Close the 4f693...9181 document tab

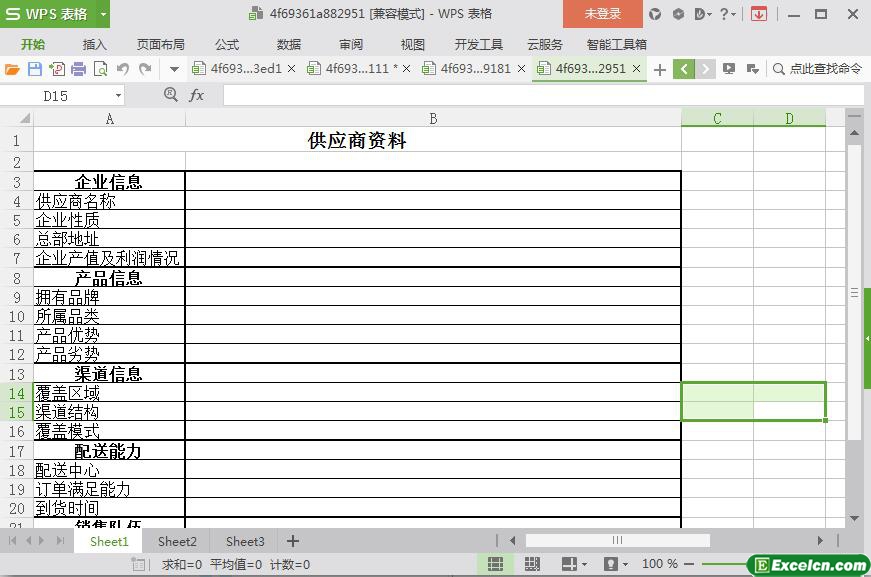[x=522, y=69]
